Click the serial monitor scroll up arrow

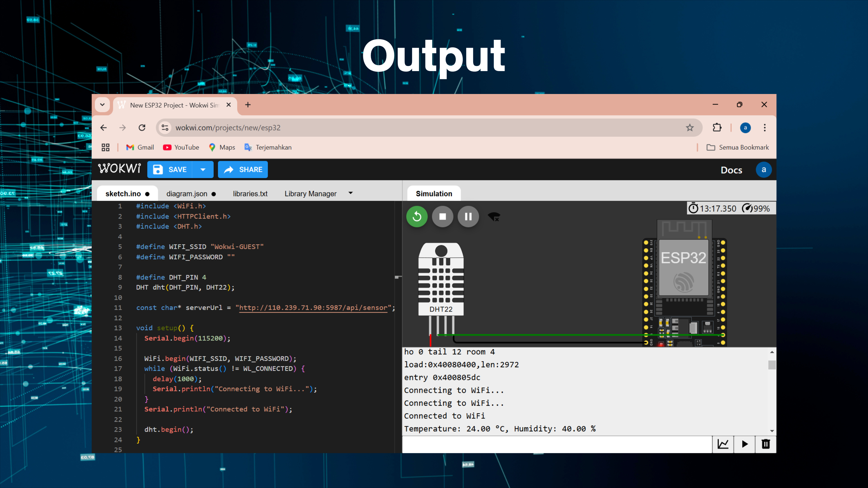click(772, 352)
